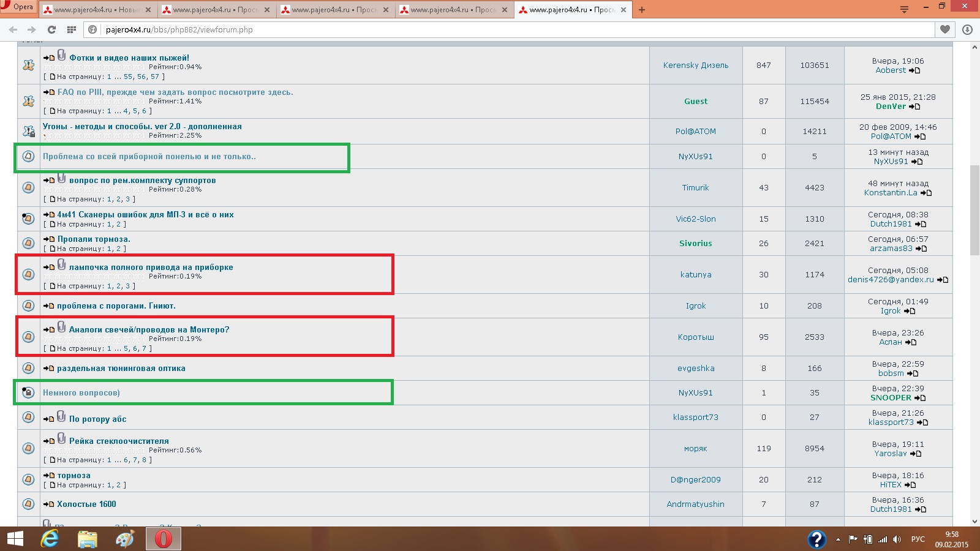
Task: Switch to the first pajero4x4.ru tab
Action: (x=96, y=10)
